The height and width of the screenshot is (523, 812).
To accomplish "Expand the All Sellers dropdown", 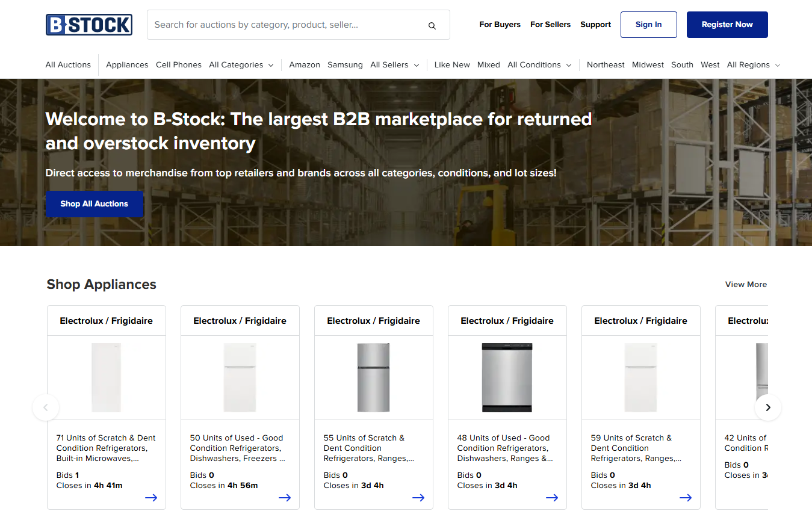I will pyautogui.click(x=394, y=65).
